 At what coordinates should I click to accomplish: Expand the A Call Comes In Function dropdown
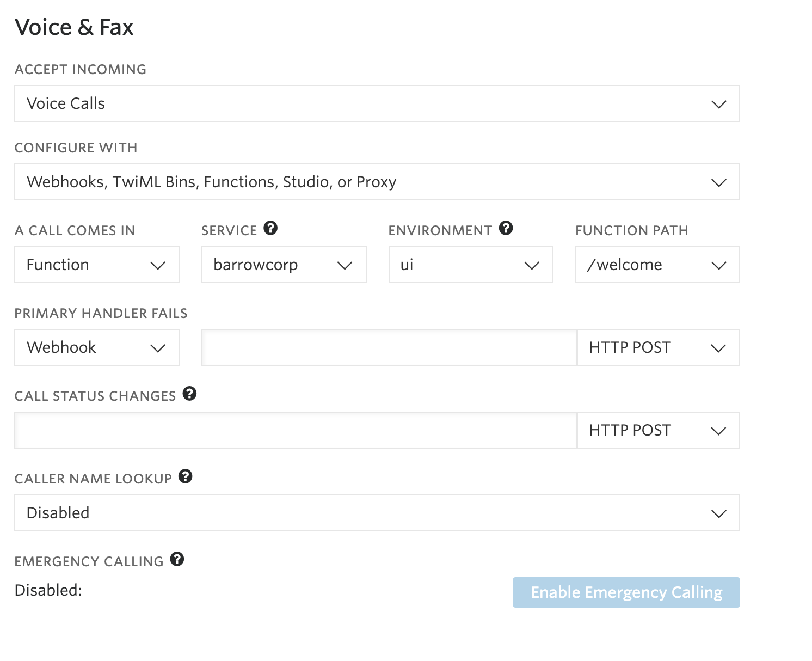tap(97, 265)
